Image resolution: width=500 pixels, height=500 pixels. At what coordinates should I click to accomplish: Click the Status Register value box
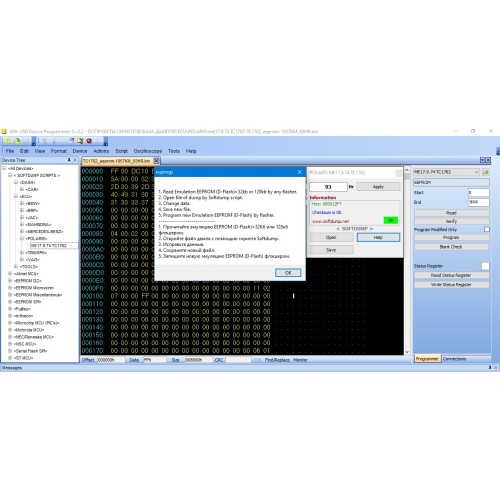(x=485, y=266)
